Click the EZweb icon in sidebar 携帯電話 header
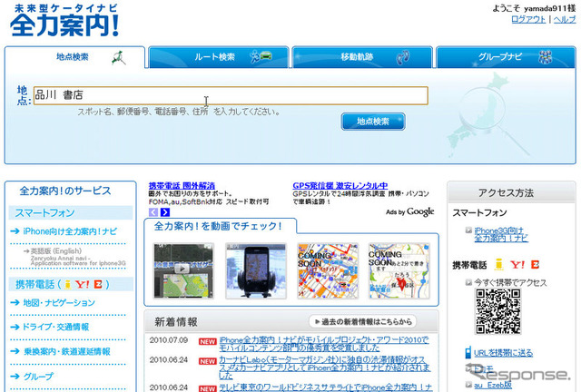Screen dimensions: 581x392 pyautogui.click(x=97, y=285)
